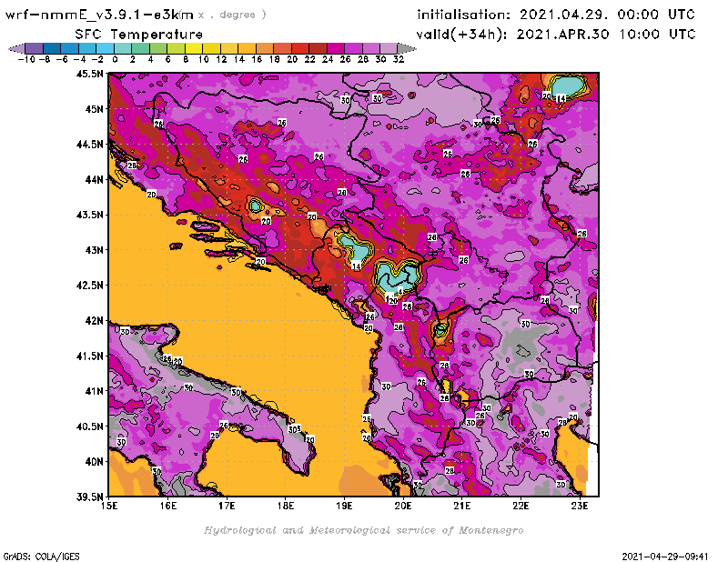Click the yellow legend swatch between 8 and 10
Screen dimensions: 728x562
(193, 48)
